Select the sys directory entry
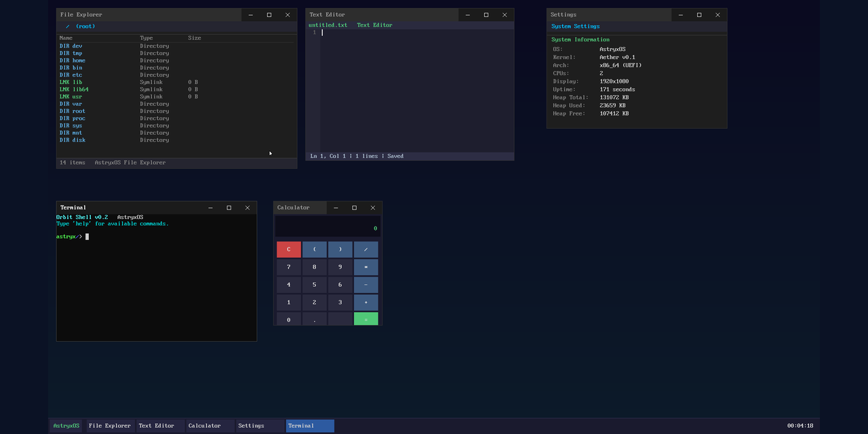The width and height of the screenshot is (868, 434). [176, 125]
